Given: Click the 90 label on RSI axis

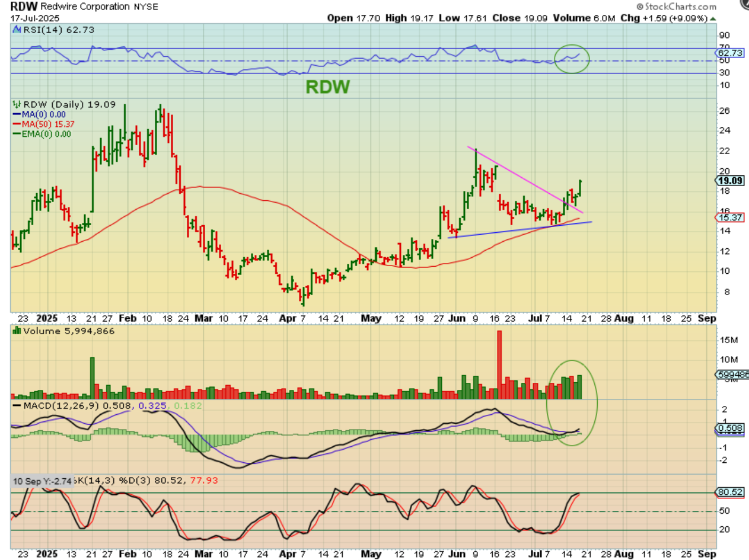Looking at the screenshot, I should (x=724, y=36).
